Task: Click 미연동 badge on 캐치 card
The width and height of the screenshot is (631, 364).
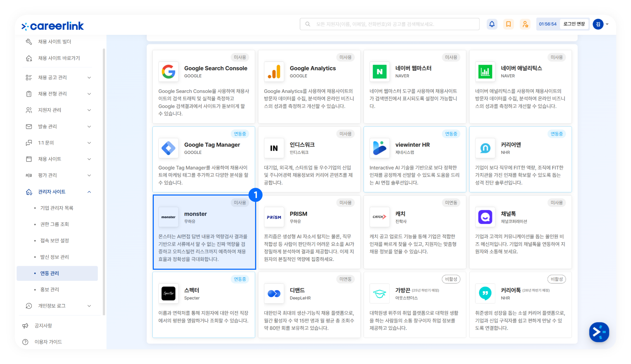Action: click(451, 203)
